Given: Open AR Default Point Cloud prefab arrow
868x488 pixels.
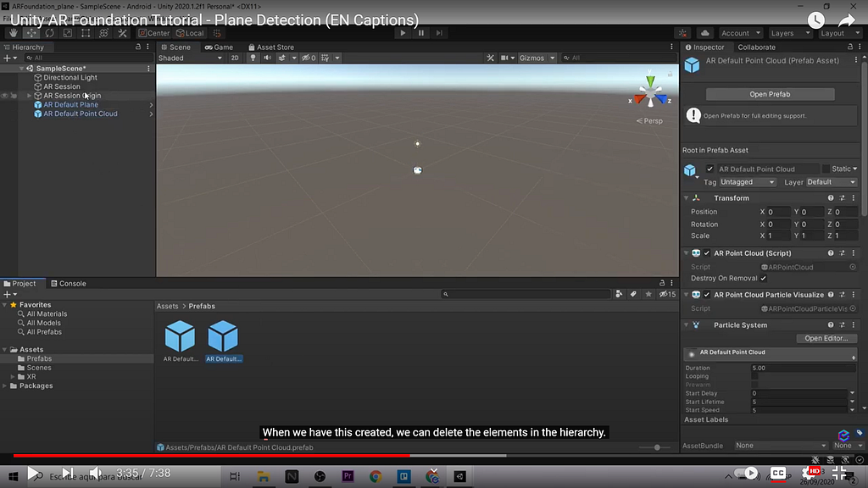Looking at the screenshot, I should (151, 114).
